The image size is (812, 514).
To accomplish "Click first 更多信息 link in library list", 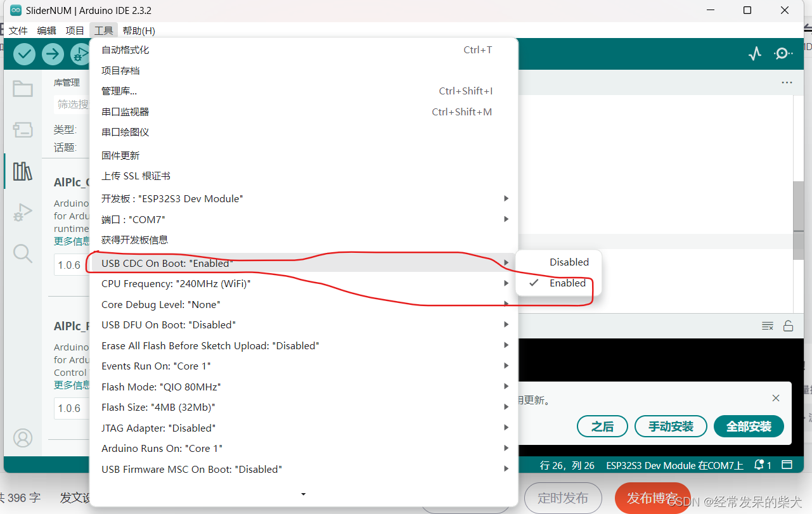I will (x=72, y=241).
